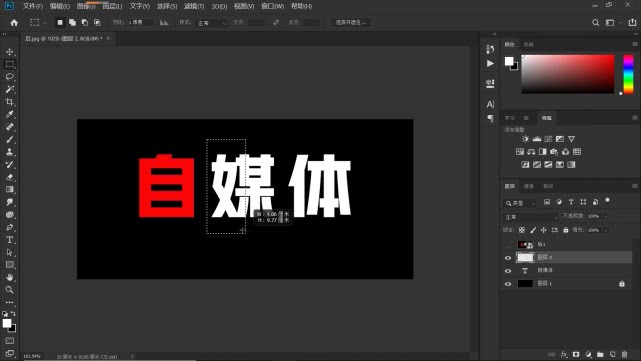Add a Levels adjustment
Viewport: 641px width, 361px height.
click(537, 139)
